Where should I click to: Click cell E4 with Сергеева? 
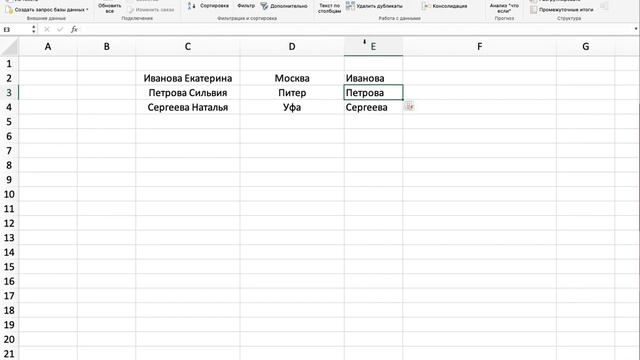pyautogui.click(x=373, y=107)
